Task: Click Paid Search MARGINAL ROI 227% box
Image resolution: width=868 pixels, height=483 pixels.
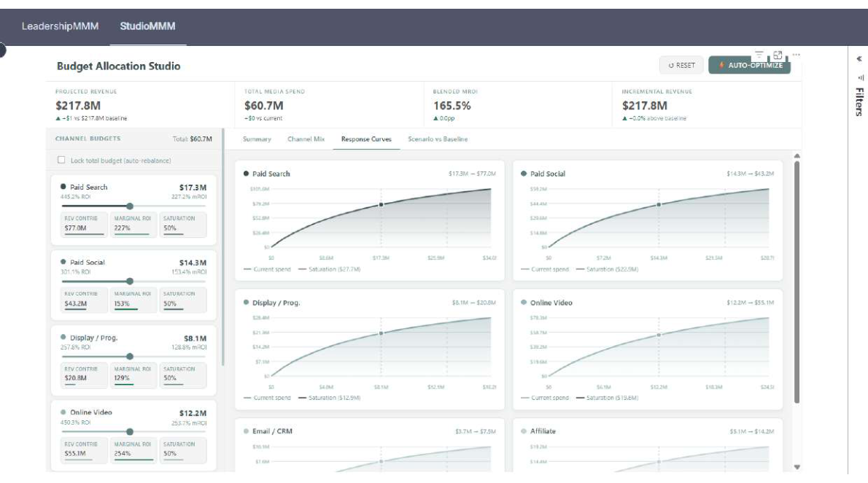Action: (132, 225)
